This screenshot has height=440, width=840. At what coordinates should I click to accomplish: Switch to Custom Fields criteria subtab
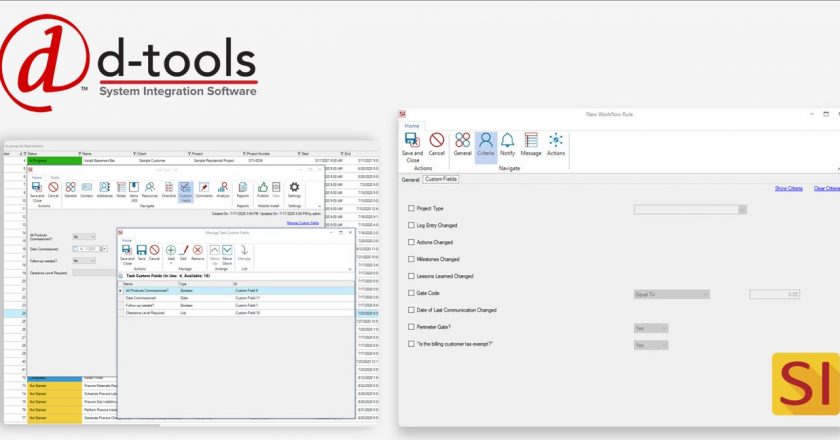coord(441,179)
